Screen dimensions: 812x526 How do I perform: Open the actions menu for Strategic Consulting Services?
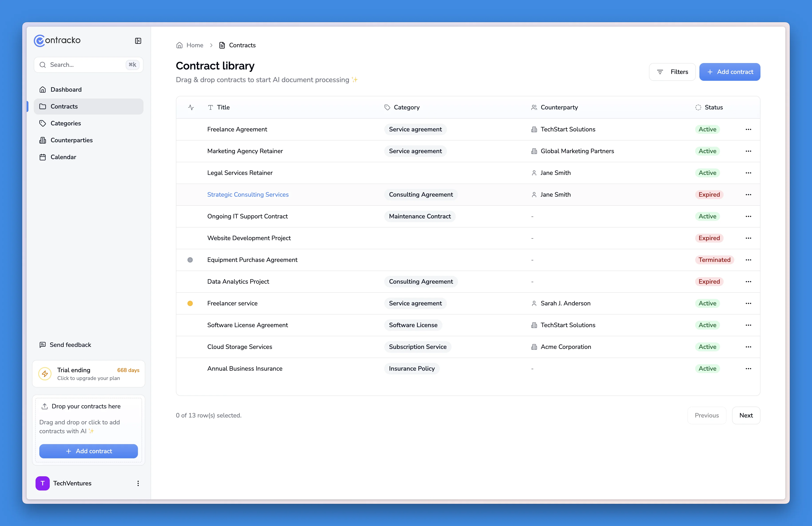[748, 194]
